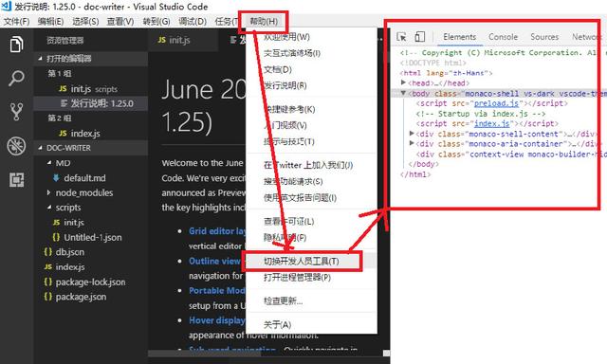Open the Explorer view in activity bar
Image resolution: width=607 pixels, height=364 pixels.
[x=16, y=45]
